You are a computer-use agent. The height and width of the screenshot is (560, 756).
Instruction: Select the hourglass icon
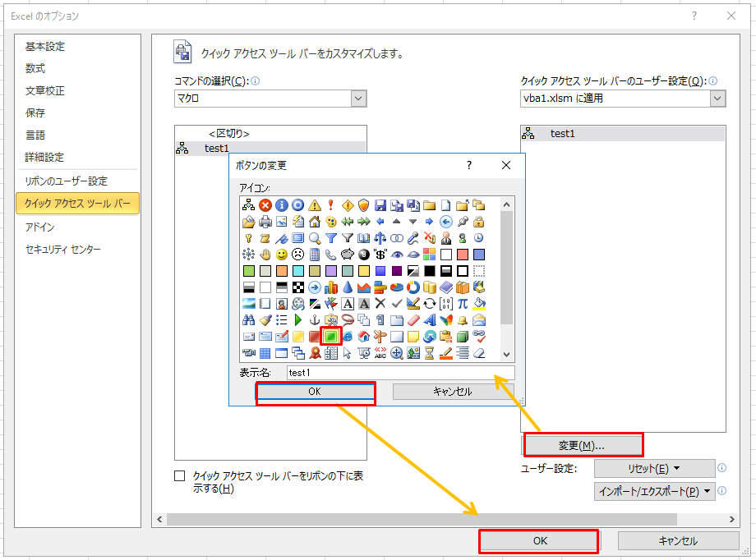429,353
